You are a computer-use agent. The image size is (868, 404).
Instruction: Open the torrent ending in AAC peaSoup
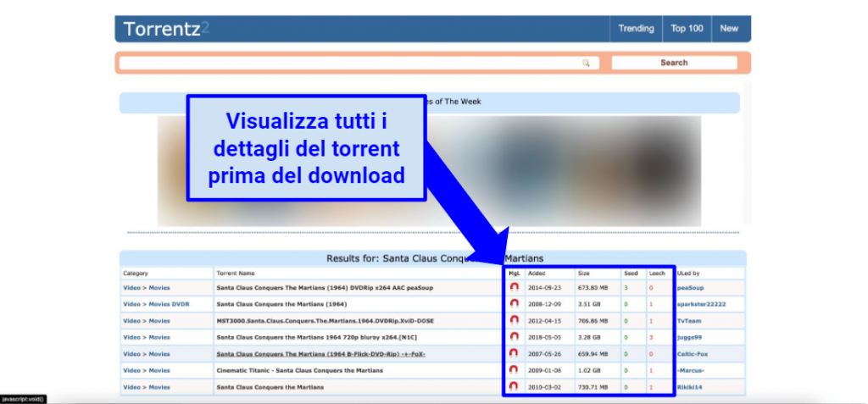tap(325, 288)
